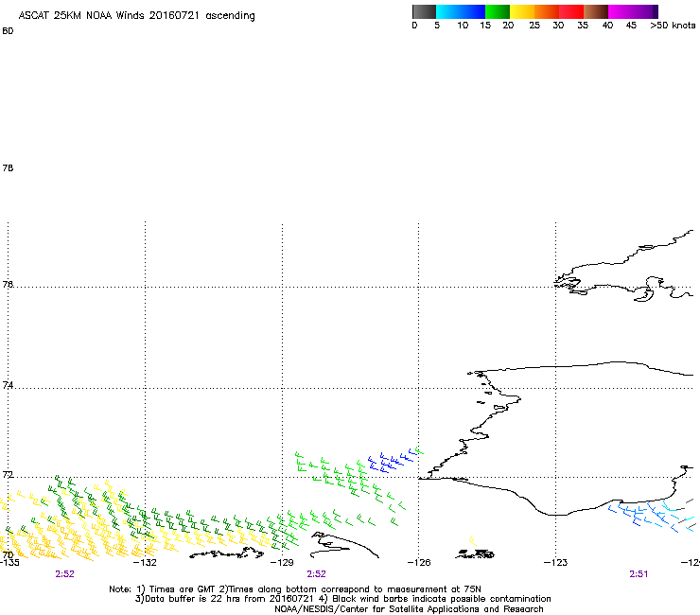Image resolution: width=700 pixels, height=615 pixels.
Task: Select the '-135' longitude axis label
Action: (9, 562)
